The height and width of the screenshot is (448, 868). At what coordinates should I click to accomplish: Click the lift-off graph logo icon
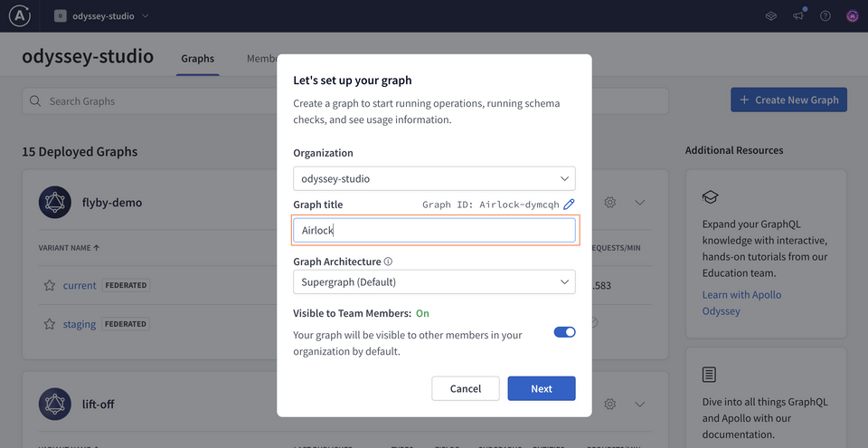tap(55, 404)
